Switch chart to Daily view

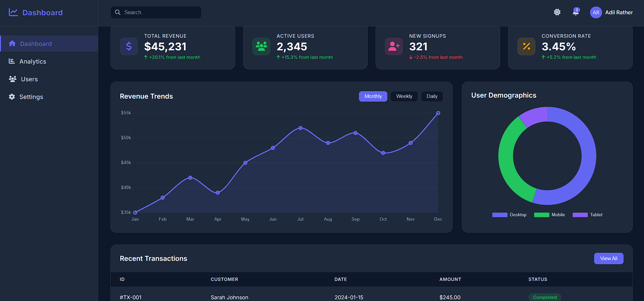[432, 96]
